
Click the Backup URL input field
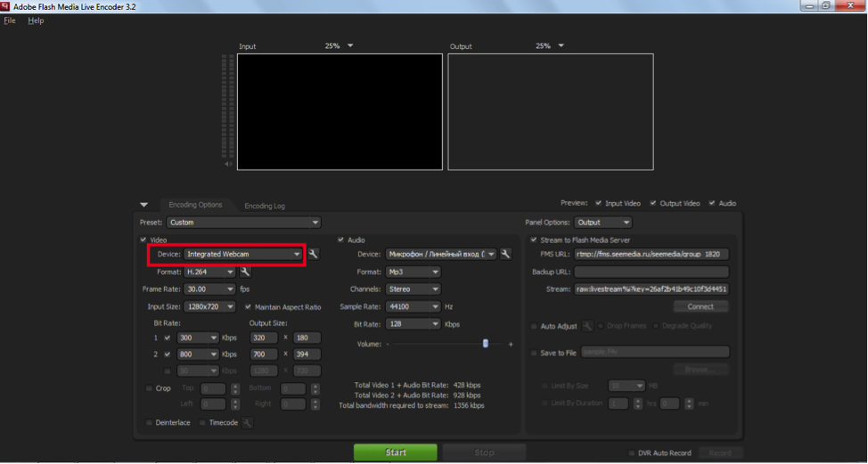point(651,273)
